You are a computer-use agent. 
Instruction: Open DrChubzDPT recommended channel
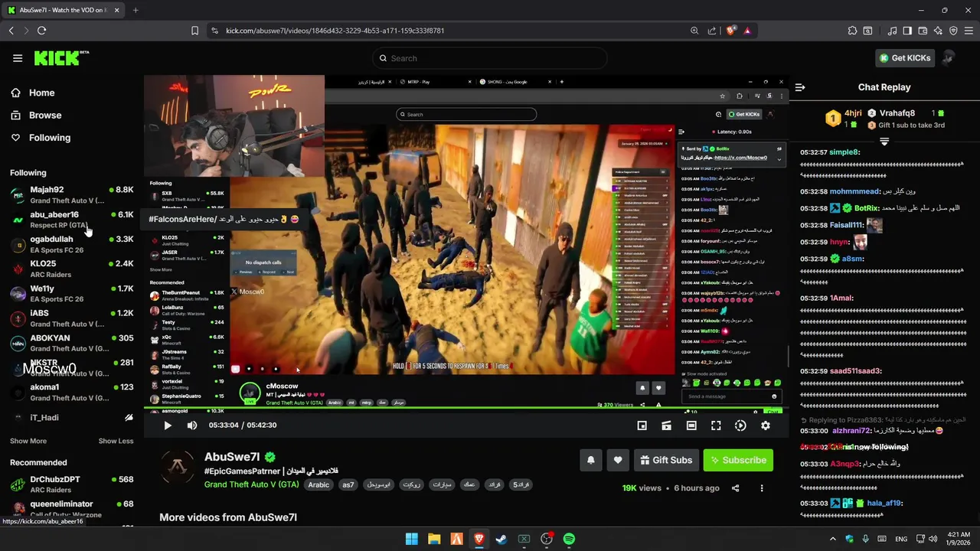click(72, 484)
